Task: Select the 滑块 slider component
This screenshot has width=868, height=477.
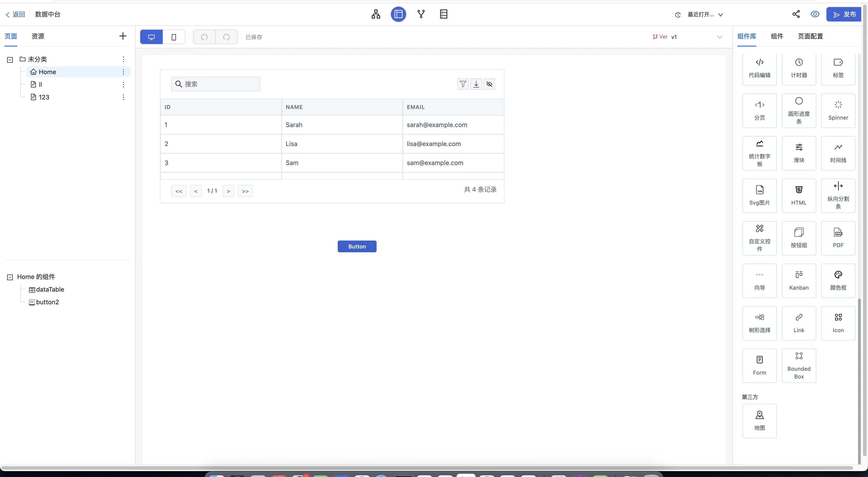Action: 799,153
